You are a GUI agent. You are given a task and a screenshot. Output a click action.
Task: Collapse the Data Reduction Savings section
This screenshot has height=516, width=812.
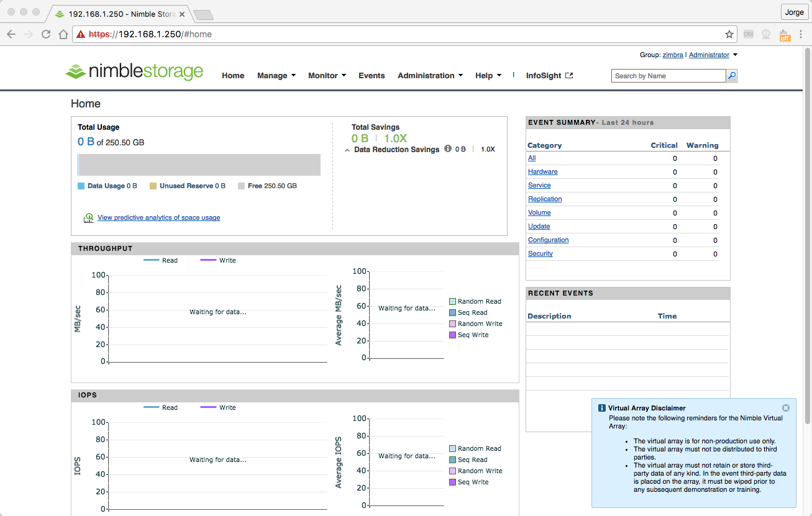(347, 150)
